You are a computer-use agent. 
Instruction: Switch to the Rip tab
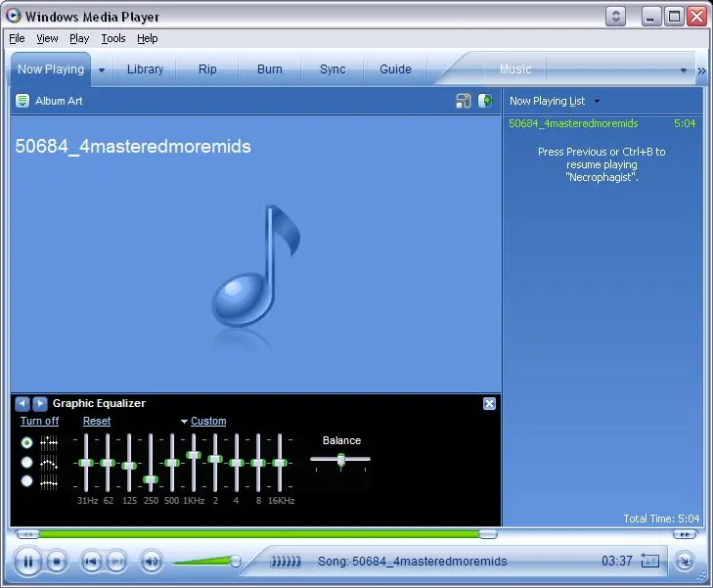click(x=207, y=69)
